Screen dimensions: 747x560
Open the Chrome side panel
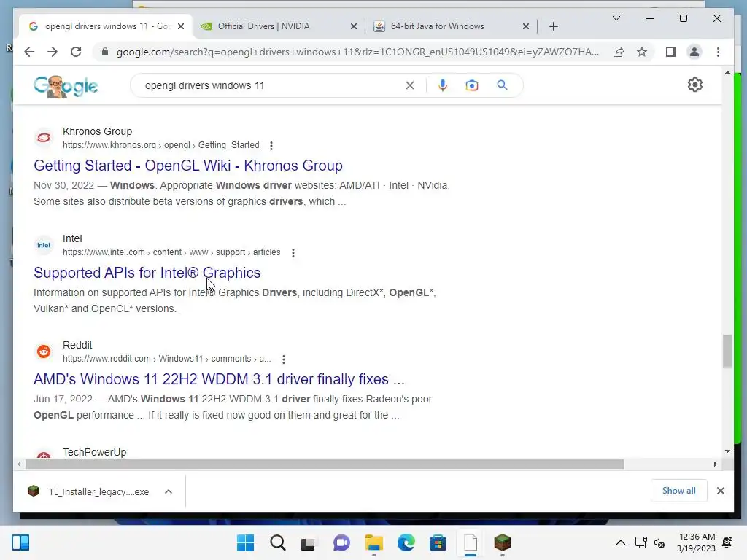click(671, 52)
